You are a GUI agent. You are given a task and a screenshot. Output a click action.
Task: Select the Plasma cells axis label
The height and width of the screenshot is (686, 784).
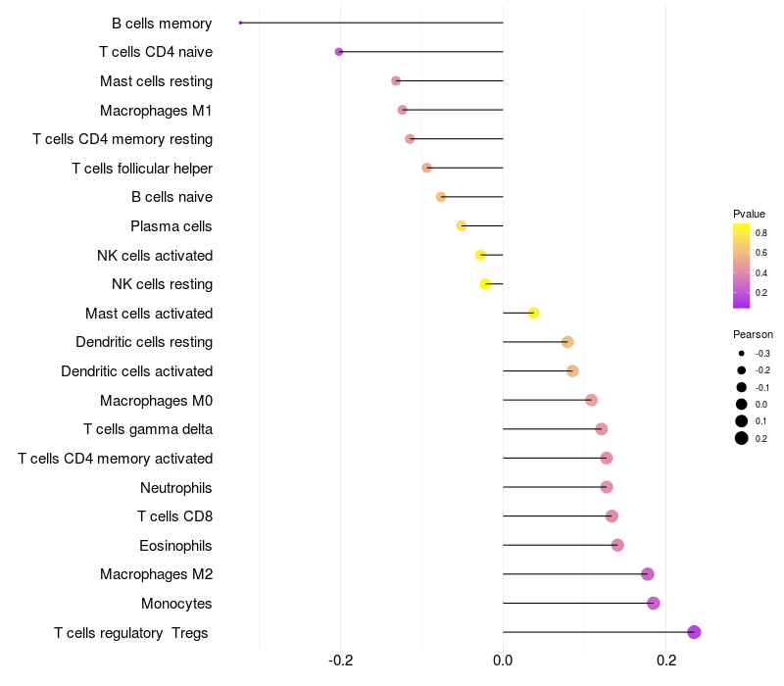pyautogui.click(x=171, y=226)
